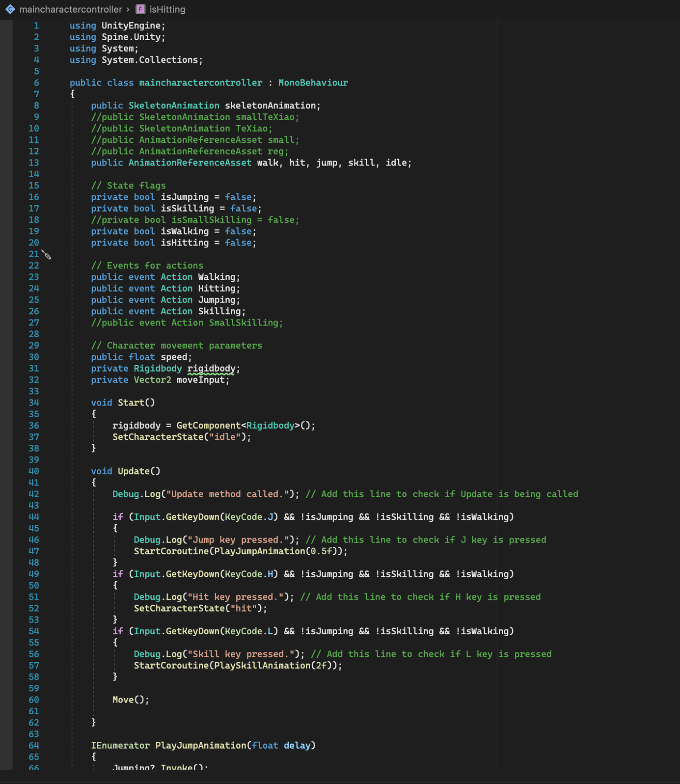Click the chevron separator after maincharactercontroller breadcrumb
Image resolution: width=680 pixels, height=784 pixels.
click(x=128, y=9)
